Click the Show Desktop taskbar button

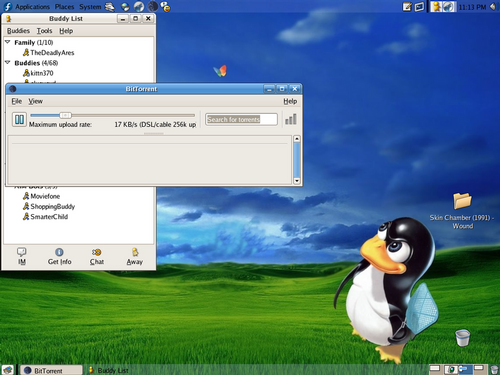(x=8, y=370)
